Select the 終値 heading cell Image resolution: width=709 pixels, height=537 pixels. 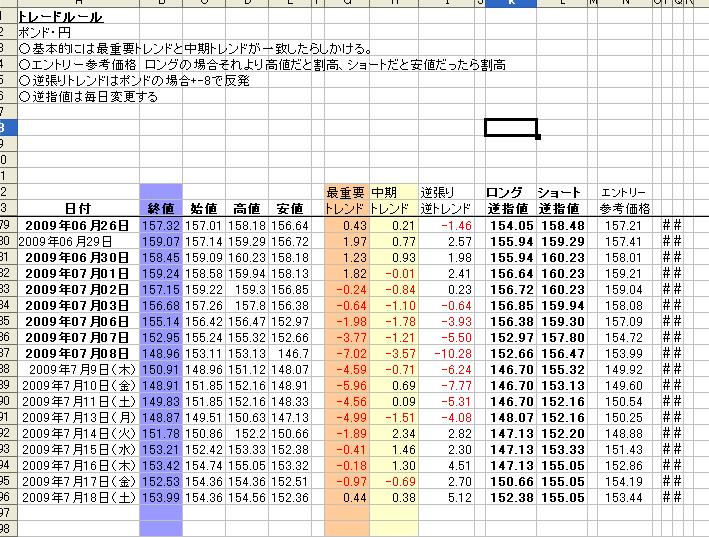[x=161, y=208]
